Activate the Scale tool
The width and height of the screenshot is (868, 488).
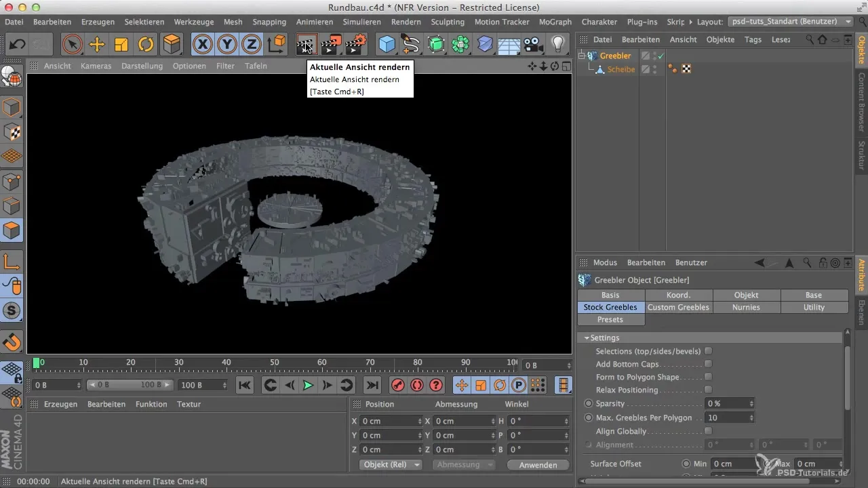[x=121, y=45]
